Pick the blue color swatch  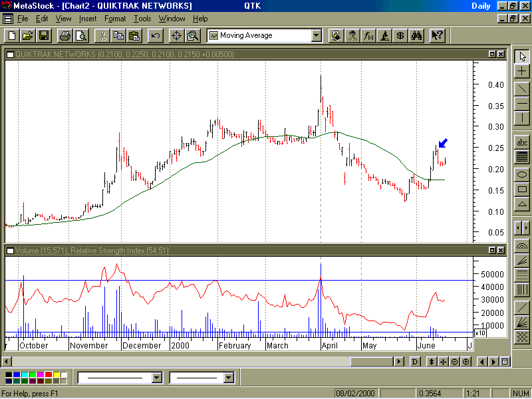pyautogui.click(x=16, y=374)
